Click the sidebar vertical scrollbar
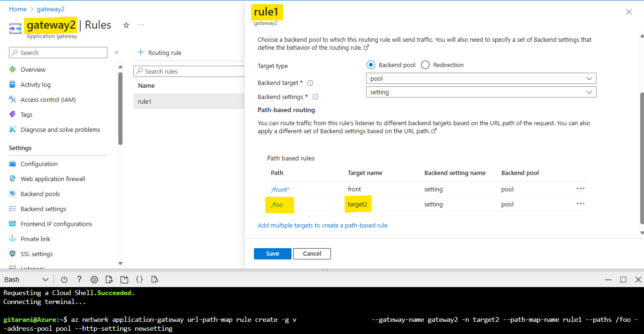 click(x=121, y=108)
